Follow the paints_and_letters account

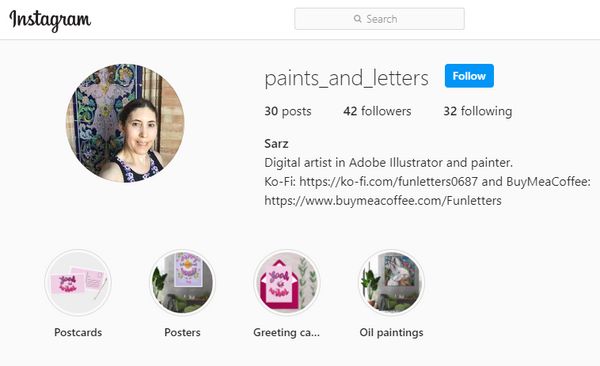pyautogui.click(x=469, y=76)
